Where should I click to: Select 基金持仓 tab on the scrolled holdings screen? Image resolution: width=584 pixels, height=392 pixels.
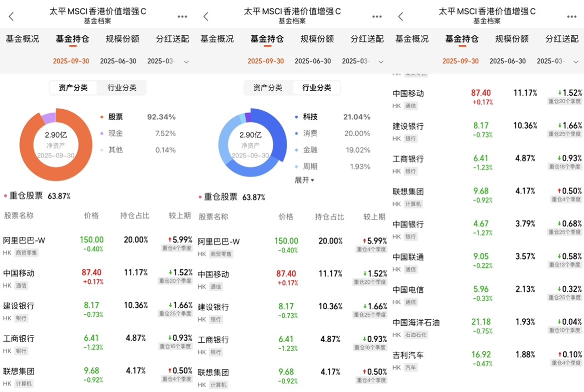coord(462,39)
